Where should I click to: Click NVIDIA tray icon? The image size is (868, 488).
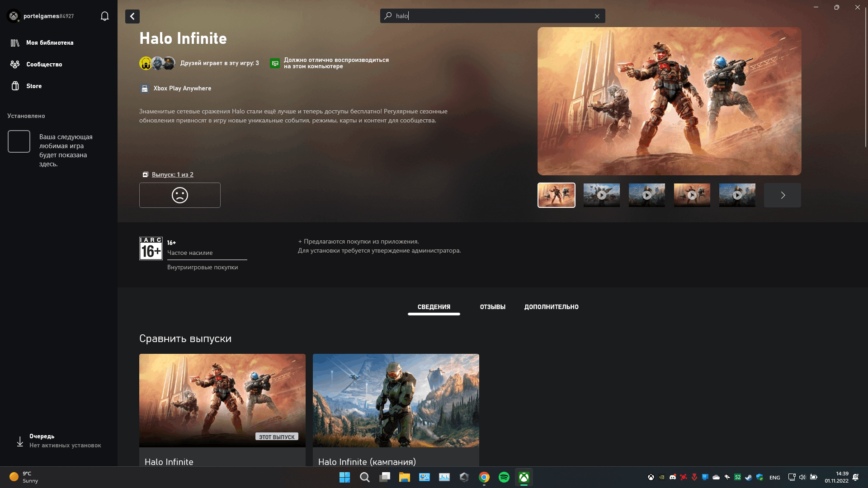[x=662, y=477]
